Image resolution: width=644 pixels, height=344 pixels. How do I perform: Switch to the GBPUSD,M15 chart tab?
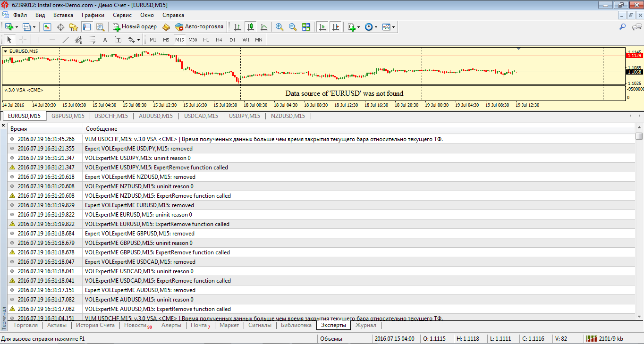[68, 116]
